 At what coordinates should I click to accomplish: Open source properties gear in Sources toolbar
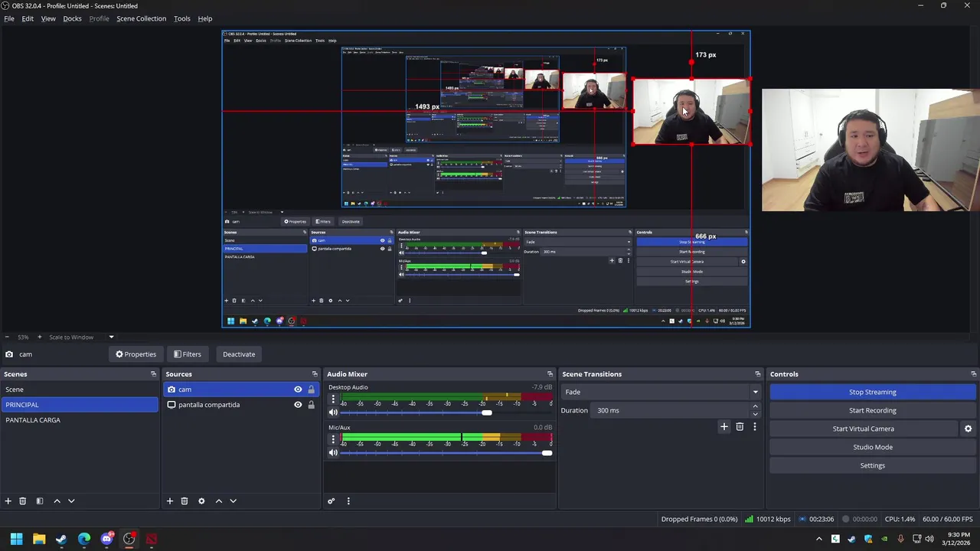point(201,501)
